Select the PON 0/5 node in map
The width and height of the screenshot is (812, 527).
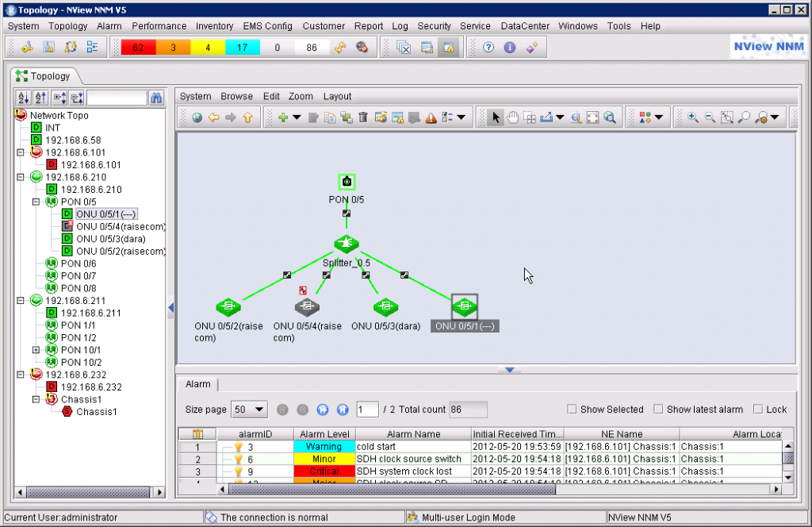[347, 182]
